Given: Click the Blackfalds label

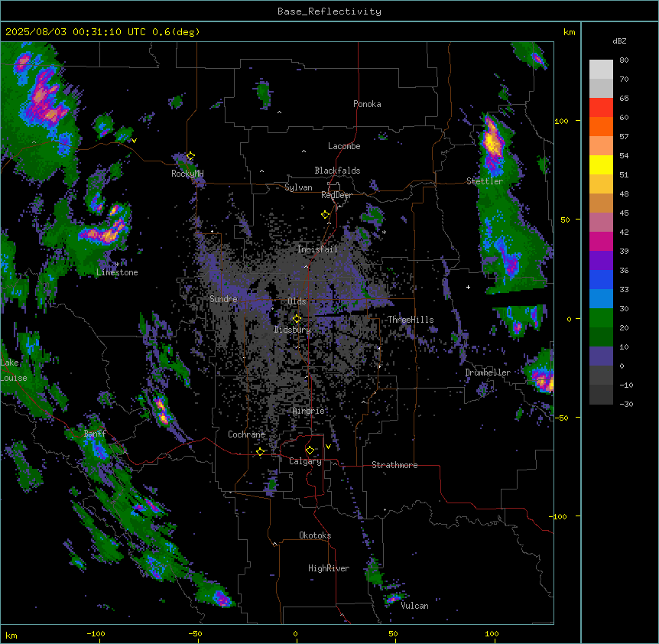Looking at the screenshot, I should pyautogui.click(x=337, y=171).
